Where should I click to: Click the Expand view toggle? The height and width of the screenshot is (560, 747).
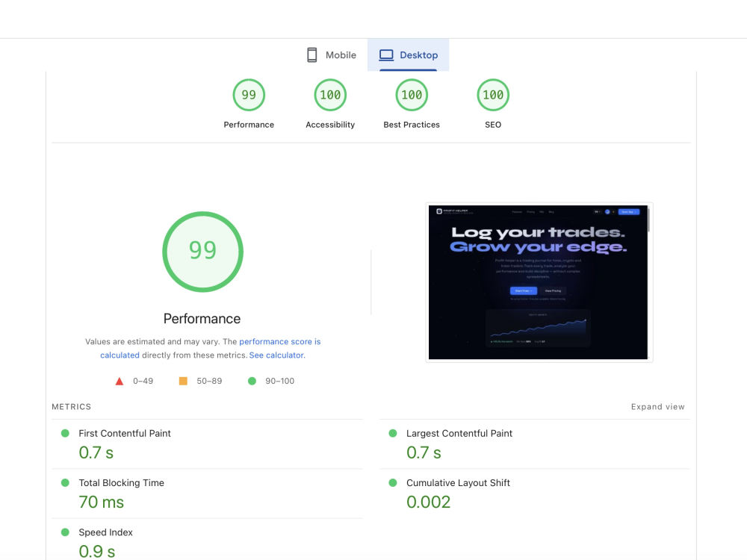(657, 407)
